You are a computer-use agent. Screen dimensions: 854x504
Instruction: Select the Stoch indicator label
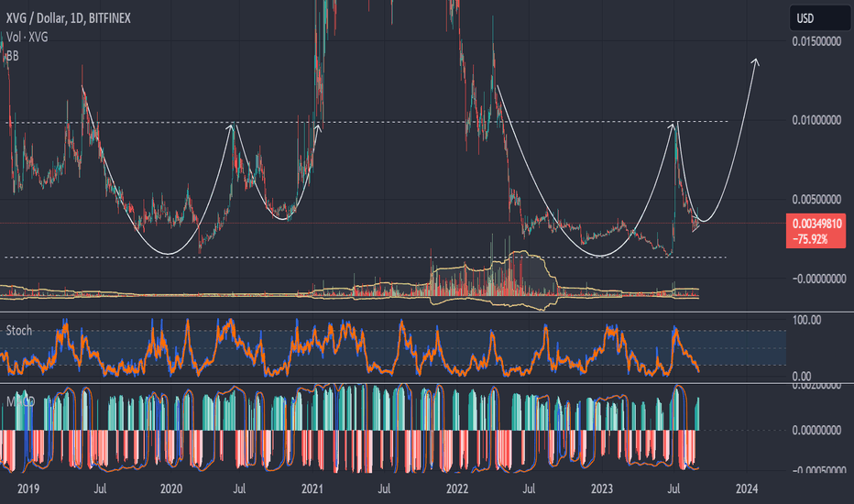[x=19, y=330]
